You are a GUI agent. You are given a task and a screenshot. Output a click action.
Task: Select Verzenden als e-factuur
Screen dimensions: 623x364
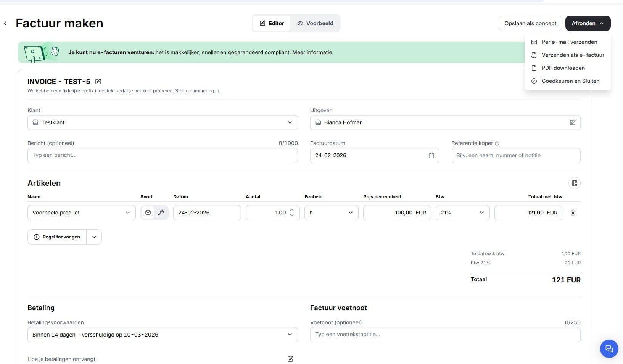573,55
